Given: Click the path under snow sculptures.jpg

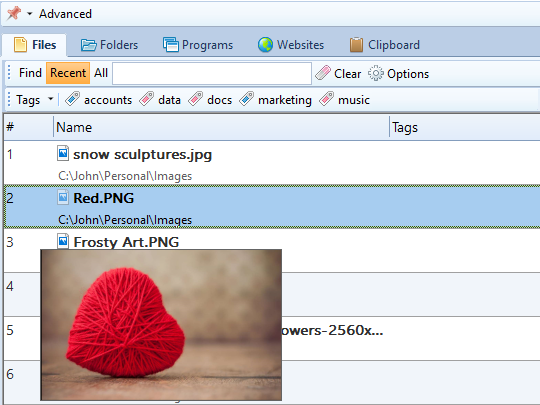Looking at the screenshot, I should 125,176.
